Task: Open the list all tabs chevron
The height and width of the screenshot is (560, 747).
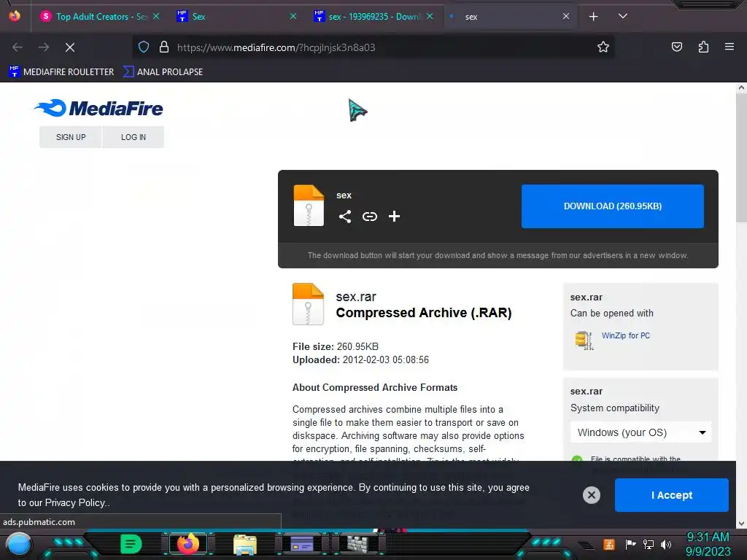Action: point(623,16)
